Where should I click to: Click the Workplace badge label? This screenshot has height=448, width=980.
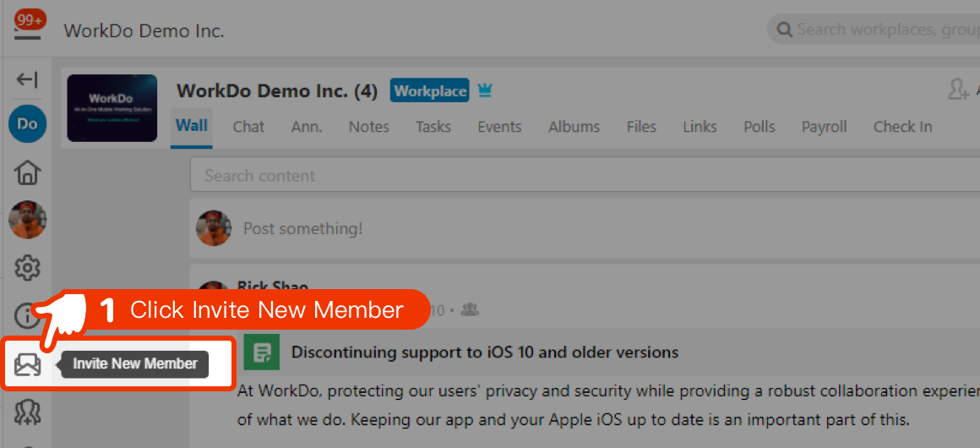430,91
